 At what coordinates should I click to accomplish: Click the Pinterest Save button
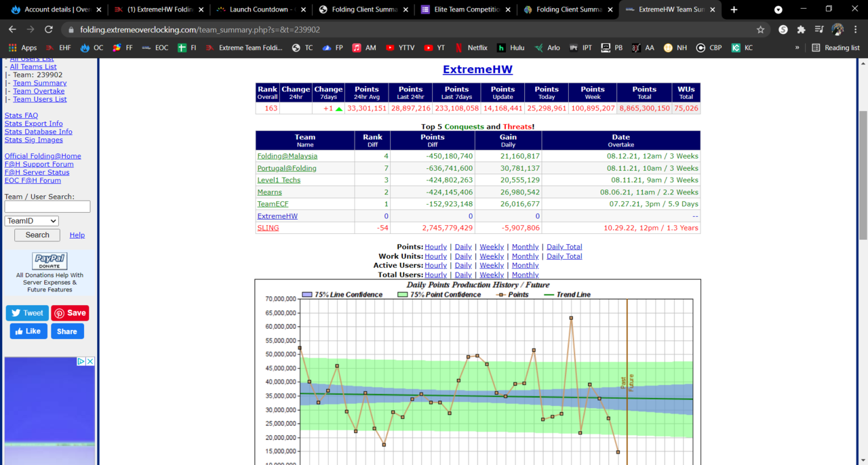click(x=70, y=313)
